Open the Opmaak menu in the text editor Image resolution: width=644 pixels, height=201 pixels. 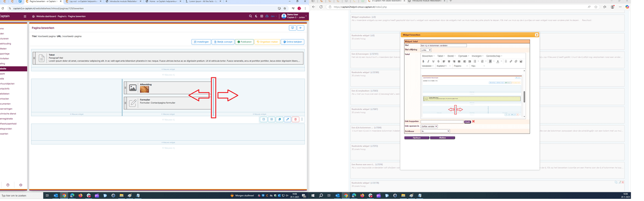coord(463,56)
